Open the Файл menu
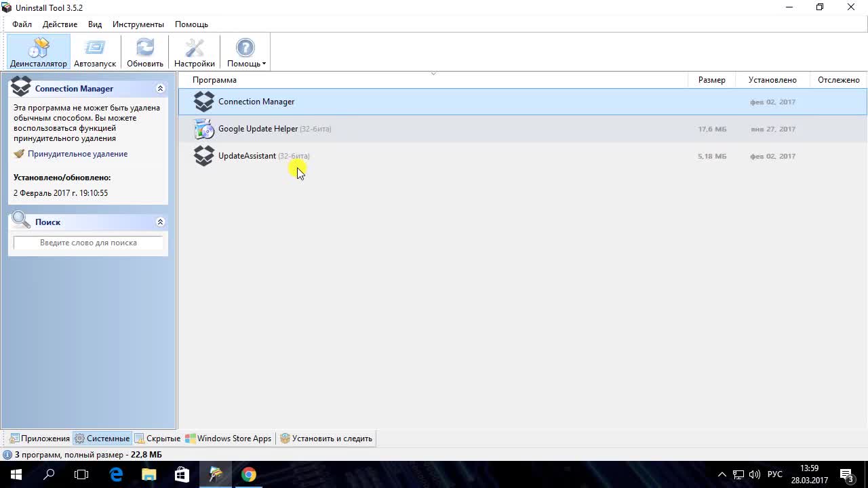This screenshot has width=868, height=488. pos(22,24)
